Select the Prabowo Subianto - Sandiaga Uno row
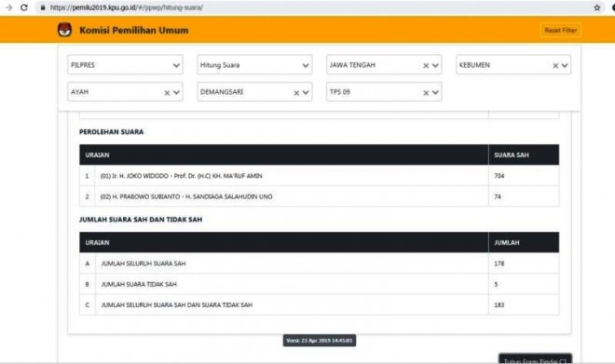This screenshot has height=364, width=615. click(320, 196)
